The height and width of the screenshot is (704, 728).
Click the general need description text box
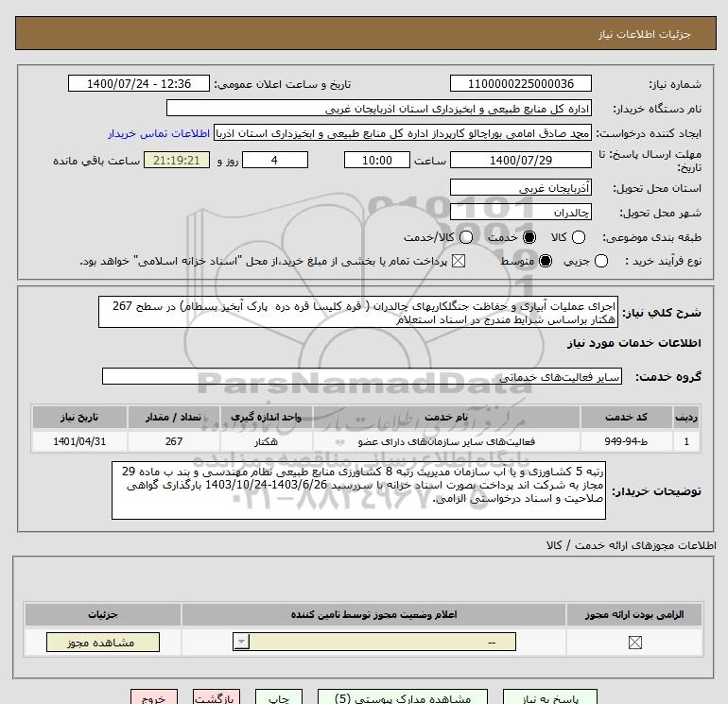358,313
